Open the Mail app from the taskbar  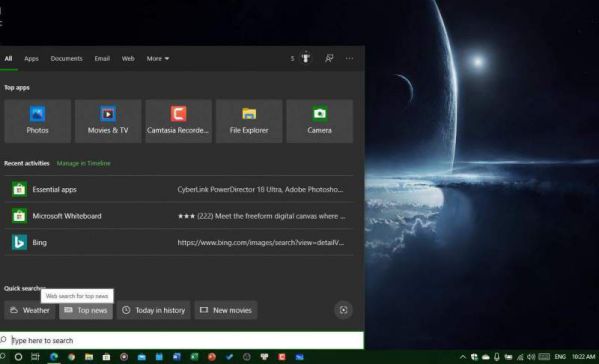point(142,357)
